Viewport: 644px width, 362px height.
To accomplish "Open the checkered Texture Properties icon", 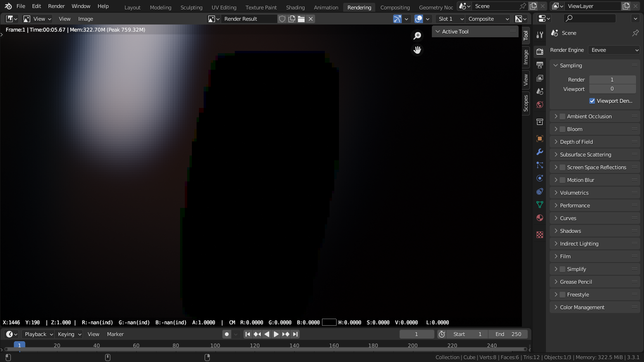I will 540,234.
